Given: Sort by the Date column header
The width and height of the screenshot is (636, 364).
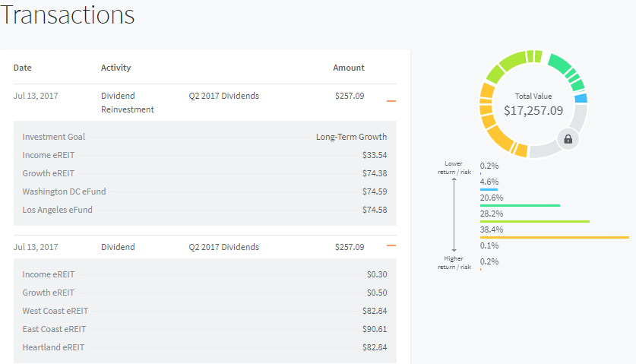Looking at the screenshot, I should click(23, 68).
